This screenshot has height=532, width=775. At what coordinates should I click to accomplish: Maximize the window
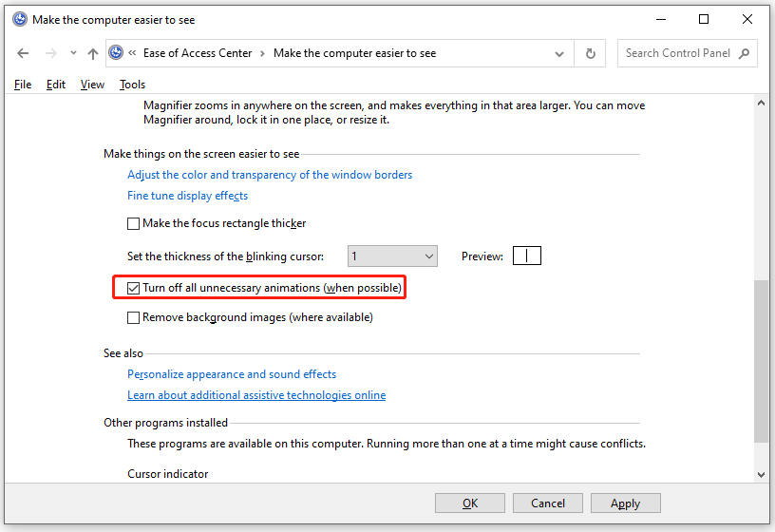(x=704, y=19)
